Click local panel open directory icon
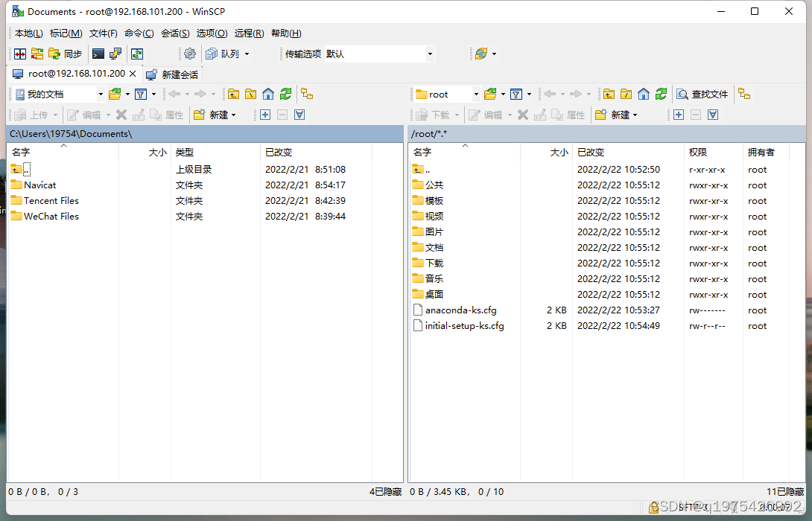This screenshot has width=812, height=521. pos(115,95)
